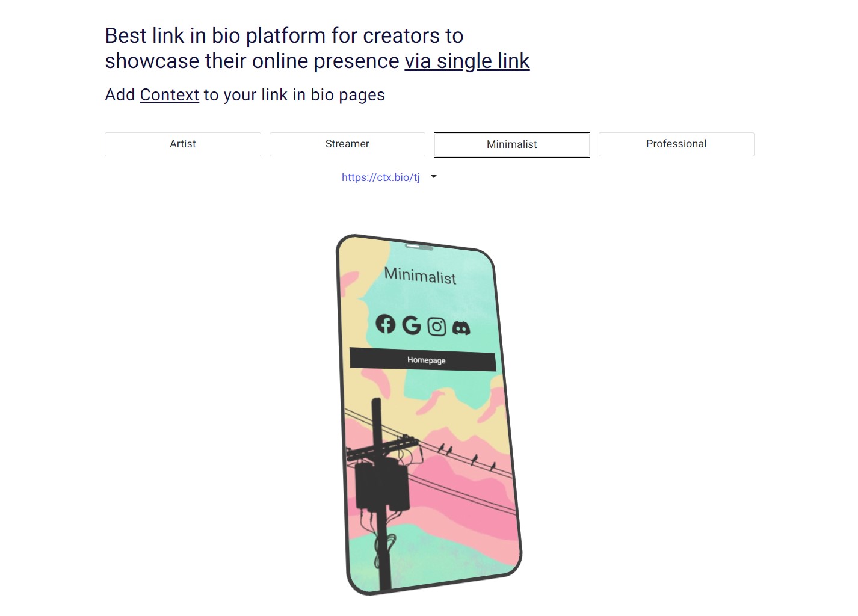Click the underlined Context link
Viewport: 858px width, 616px height.
(x=169, y=95)
